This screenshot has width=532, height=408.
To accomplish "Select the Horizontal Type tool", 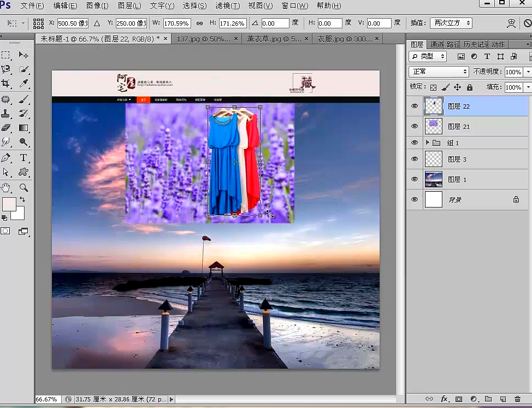I will click(x=23, y=158).
